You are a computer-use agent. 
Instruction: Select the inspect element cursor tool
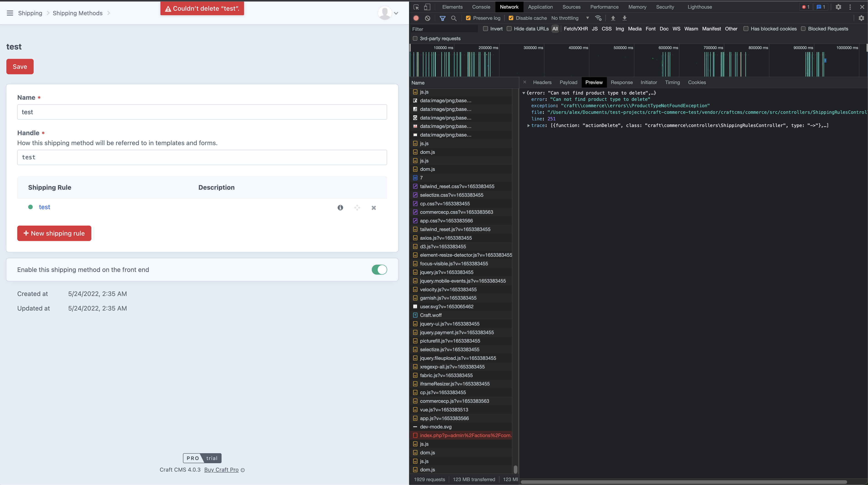416,7
